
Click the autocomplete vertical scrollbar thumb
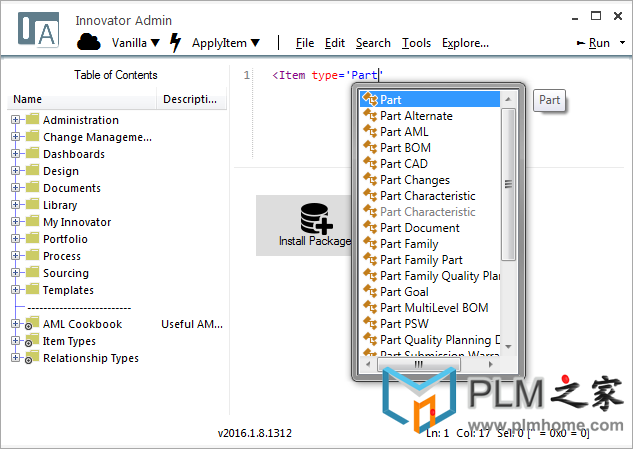coord(508,185)
